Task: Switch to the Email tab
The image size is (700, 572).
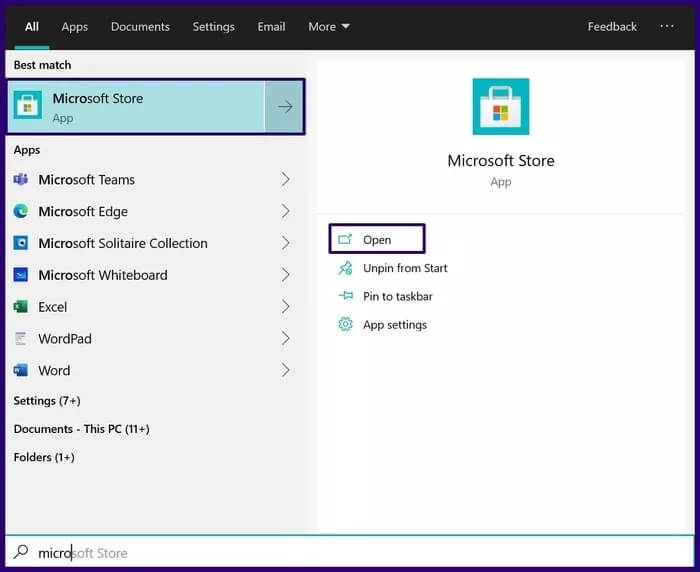Action: (271, 27)
